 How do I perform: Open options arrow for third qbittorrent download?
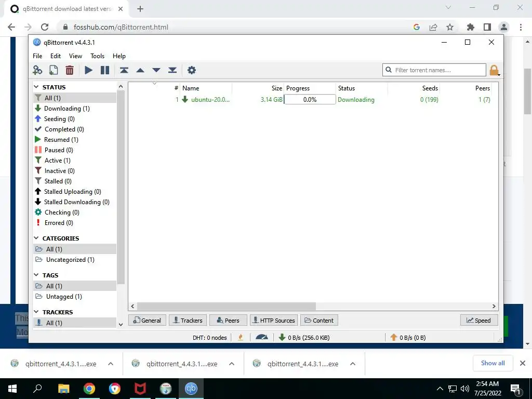click(353, 364)
